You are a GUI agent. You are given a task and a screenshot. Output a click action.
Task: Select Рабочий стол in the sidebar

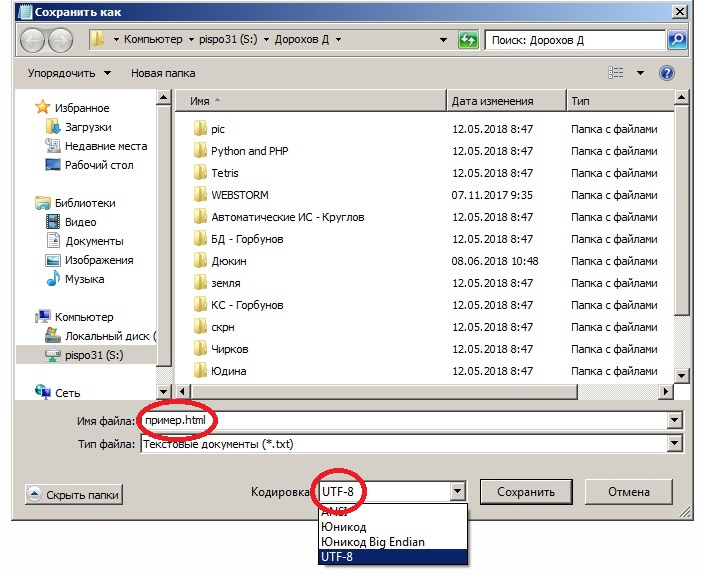tap(99, 165)
